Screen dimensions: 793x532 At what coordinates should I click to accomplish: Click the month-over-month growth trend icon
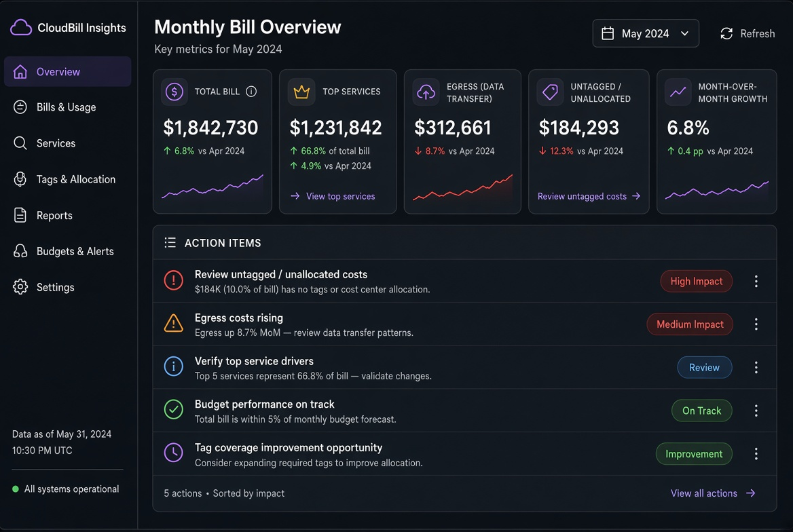point(678,92)
